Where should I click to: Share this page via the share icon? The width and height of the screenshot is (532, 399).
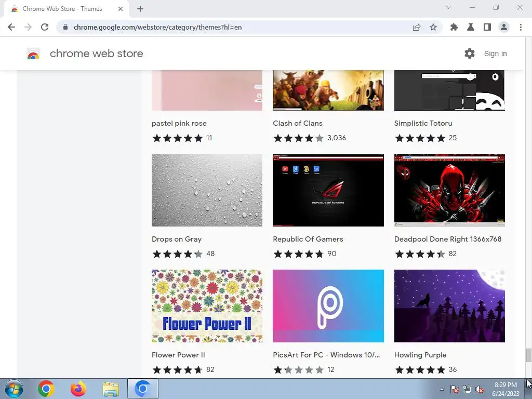coord(417,27)
